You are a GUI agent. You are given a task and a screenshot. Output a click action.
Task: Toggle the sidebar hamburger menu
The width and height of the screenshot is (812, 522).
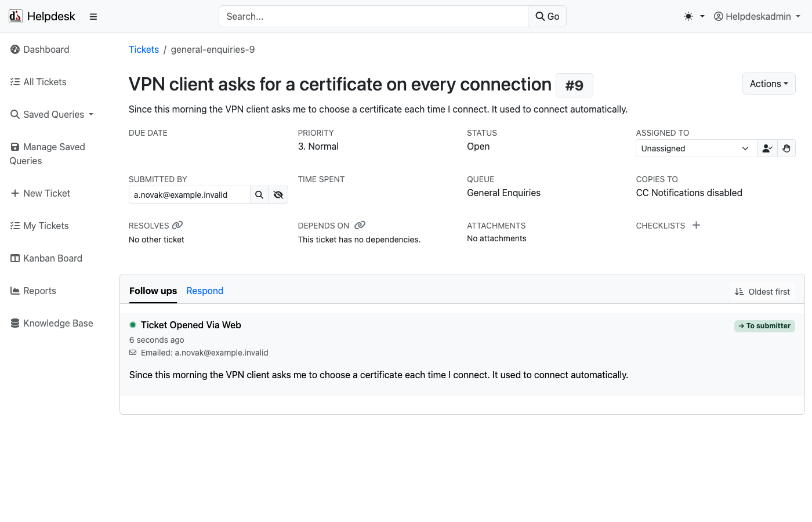pyautogui.click(x=93, y=17)
